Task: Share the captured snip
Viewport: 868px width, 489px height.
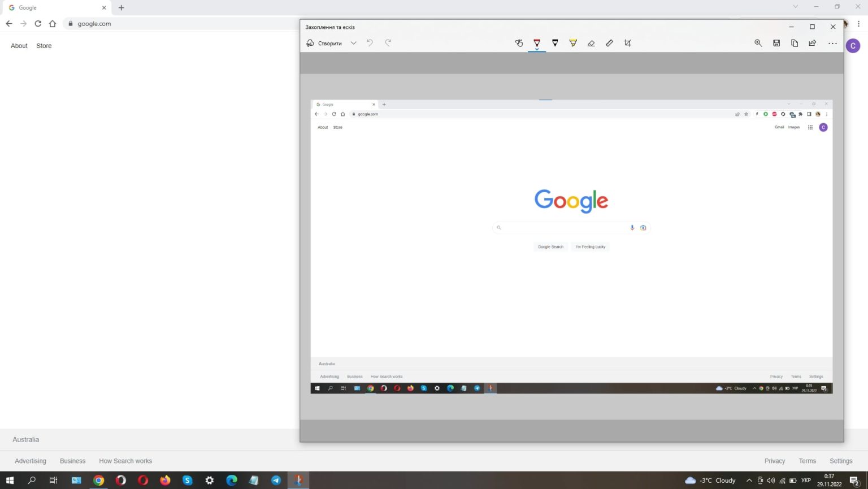Action: click(x=813, y=43)
